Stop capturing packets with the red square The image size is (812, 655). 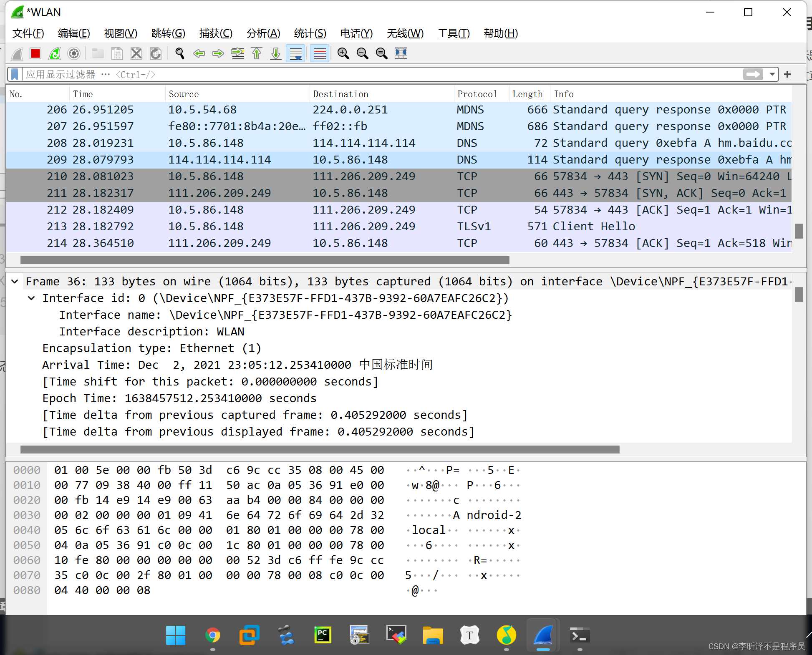[x=35, y=53]
